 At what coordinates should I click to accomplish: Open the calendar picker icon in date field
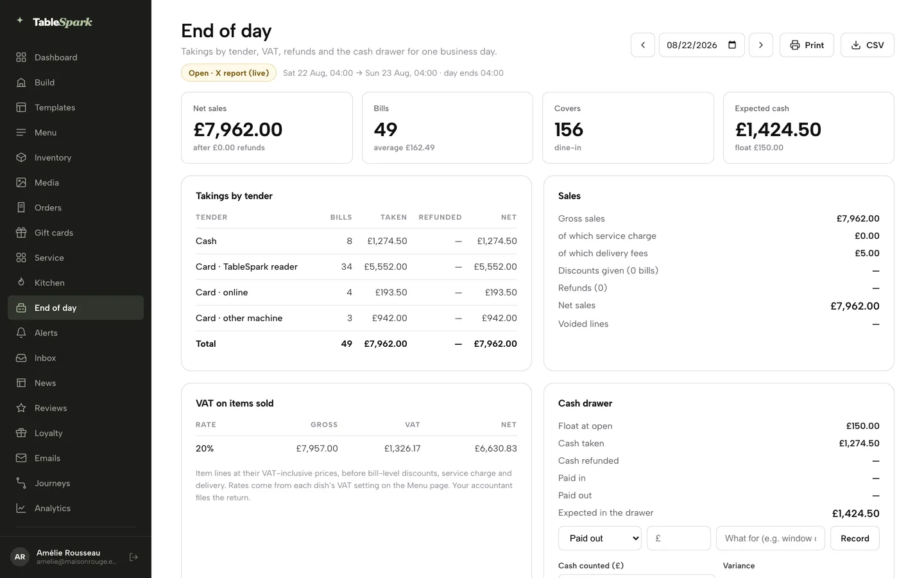[x=732, y=45]
